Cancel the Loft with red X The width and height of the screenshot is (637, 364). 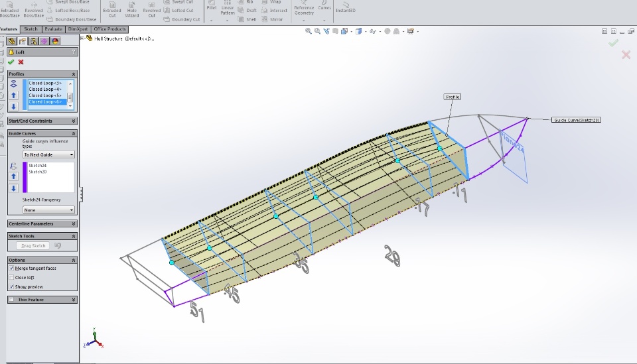[21, 62]
